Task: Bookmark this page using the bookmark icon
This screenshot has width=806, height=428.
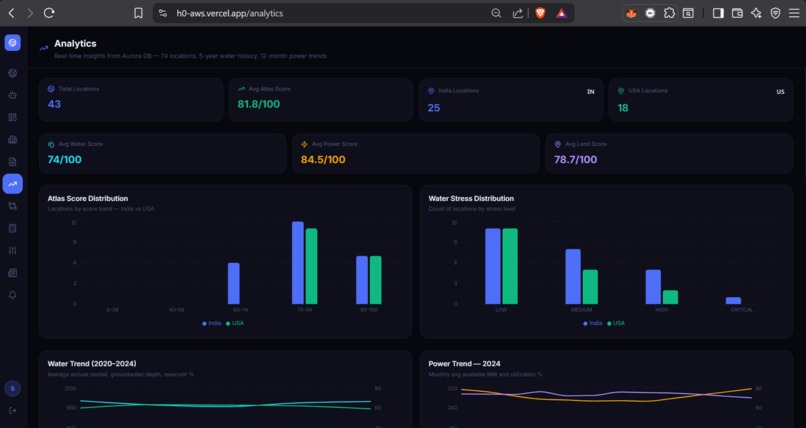Action: [138, 13]
